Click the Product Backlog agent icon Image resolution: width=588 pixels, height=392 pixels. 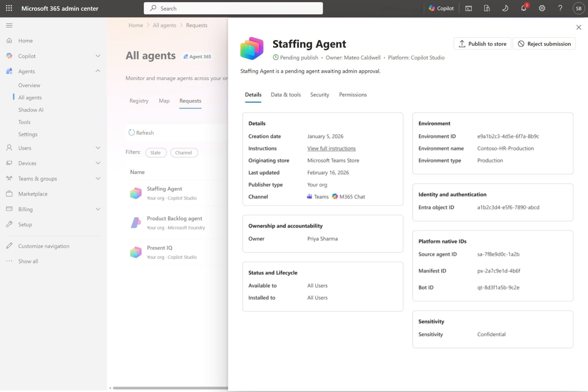136,223
